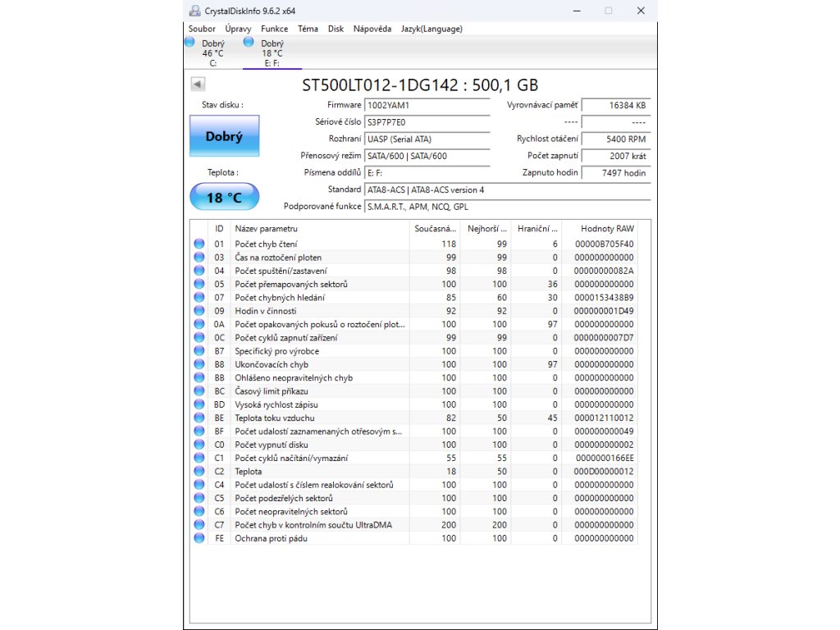Click the blue status orb for Teplota row
Image resolution: width=840 pixels, height=630 pixels.
pyautogui.click(x=199, y=472)
